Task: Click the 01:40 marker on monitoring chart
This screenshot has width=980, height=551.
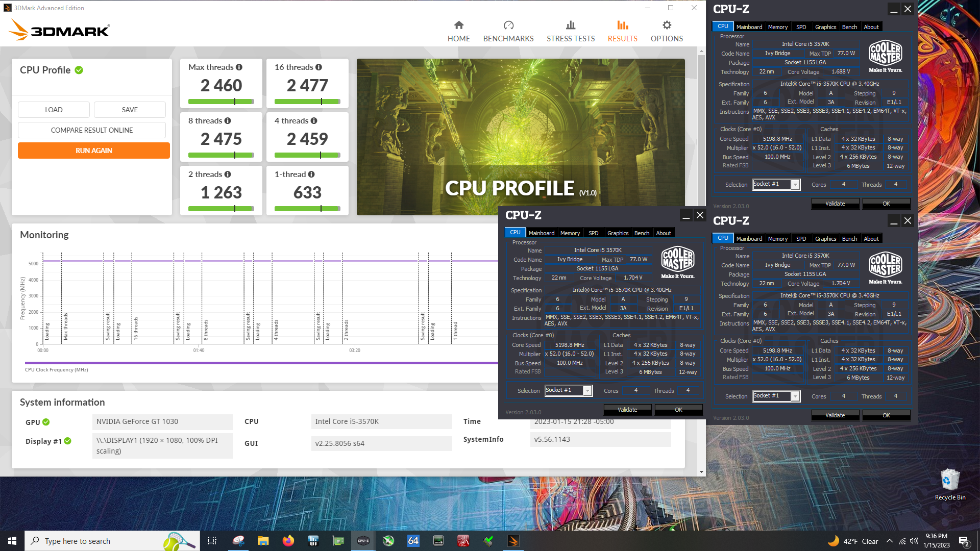Action: 199,350
